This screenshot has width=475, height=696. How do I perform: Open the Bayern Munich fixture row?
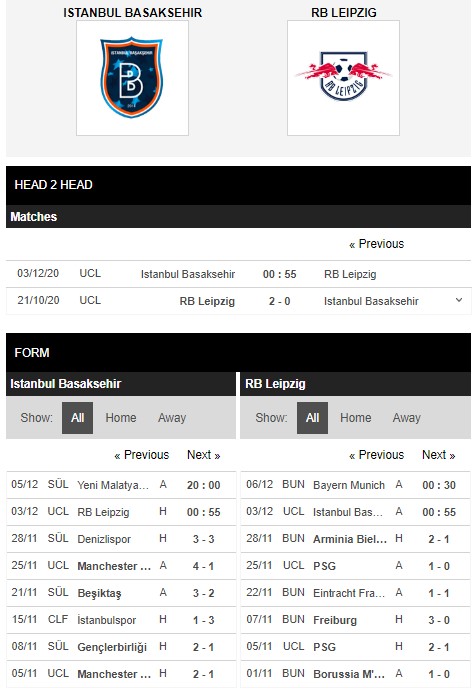pos(355,485)
